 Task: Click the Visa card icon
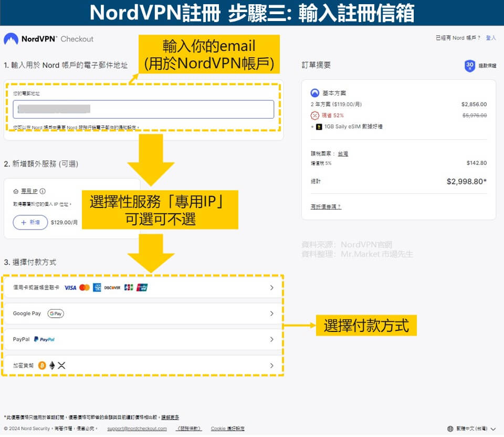70,288
